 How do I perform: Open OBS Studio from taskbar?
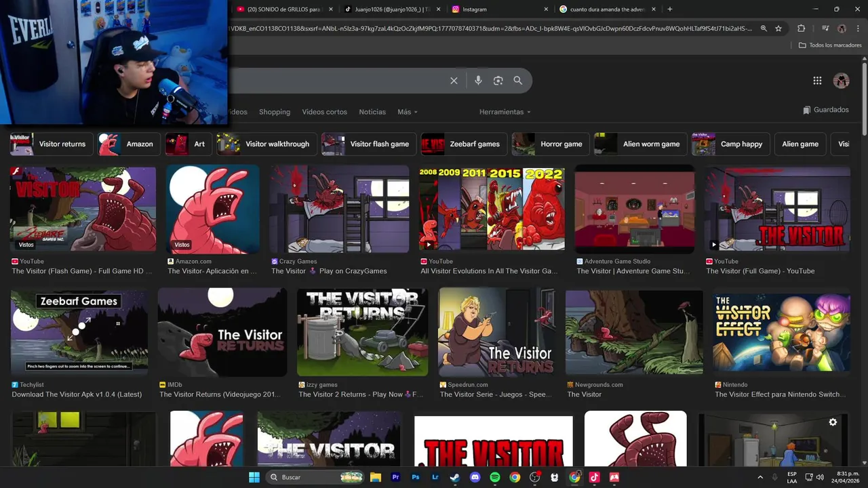(534, 477)
